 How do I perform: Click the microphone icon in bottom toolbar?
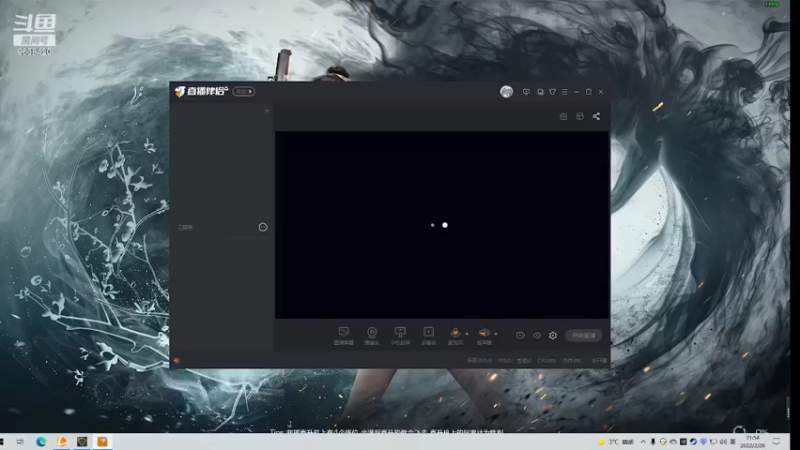pyautogui.click(x=455, y=333)
